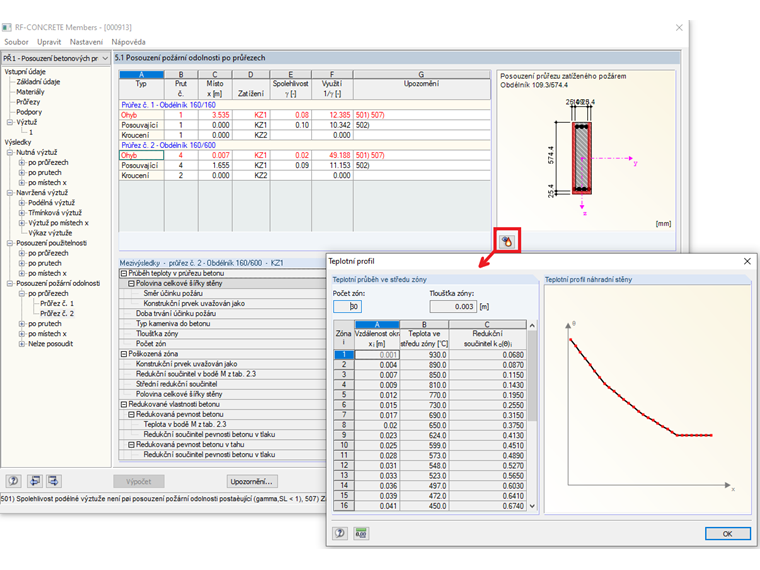Image resolution: width=760 pixels, height=570 pixels.
Task: Click first Ohyb cell under Průřez č. 1
Action: 142,115
